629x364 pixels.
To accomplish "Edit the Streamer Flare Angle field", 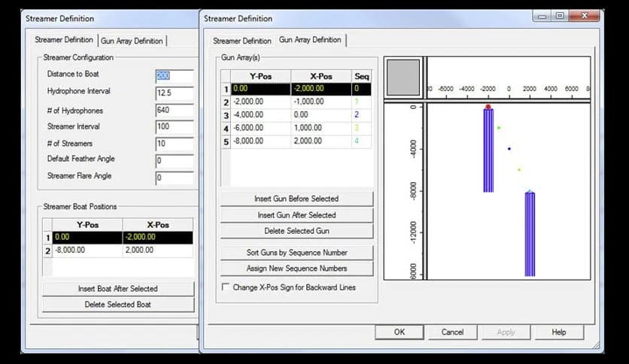I will point(175,178).
